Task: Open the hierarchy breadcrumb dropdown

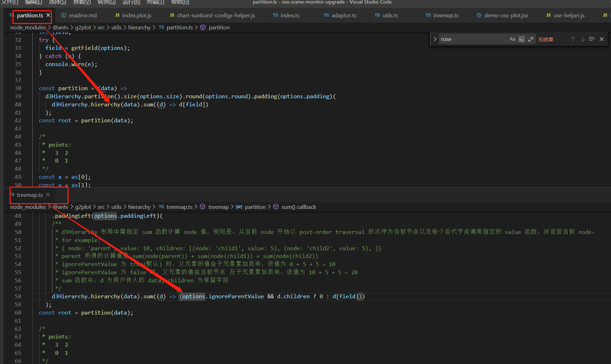Action: coord(139,27)
